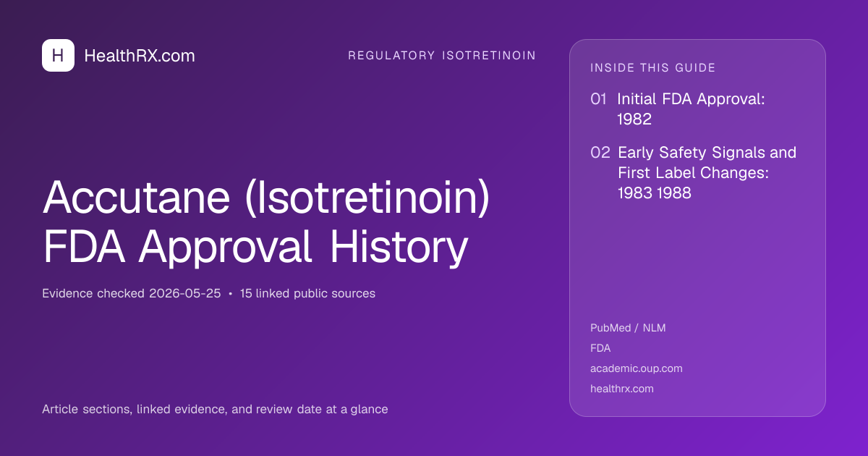Click the academic.oup.com source
Screen dimensions: 868x456
pos(637,368)
